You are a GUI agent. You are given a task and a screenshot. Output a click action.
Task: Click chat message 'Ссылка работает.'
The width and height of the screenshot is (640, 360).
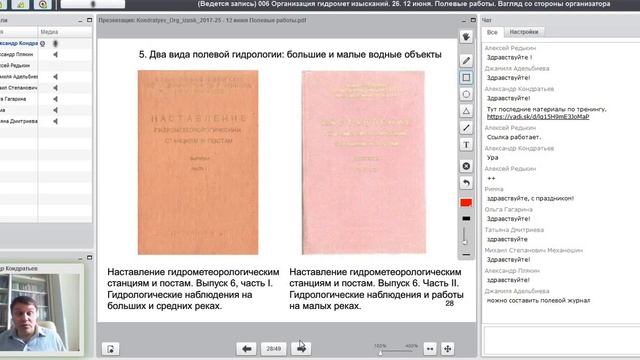click(x=514, y=137)
